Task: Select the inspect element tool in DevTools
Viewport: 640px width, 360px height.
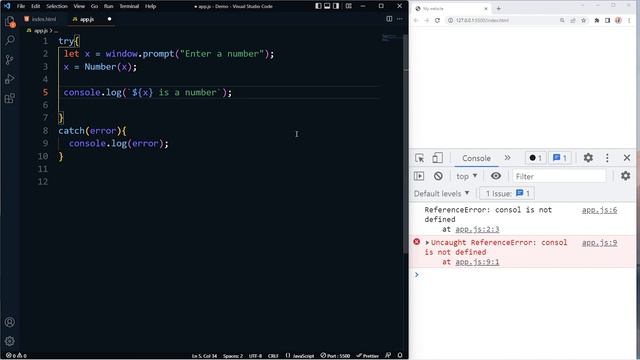Action: 420,158
